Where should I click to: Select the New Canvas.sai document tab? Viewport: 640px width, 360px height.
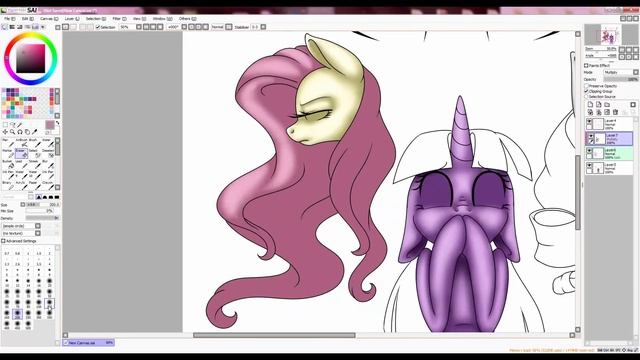[89, 343]
